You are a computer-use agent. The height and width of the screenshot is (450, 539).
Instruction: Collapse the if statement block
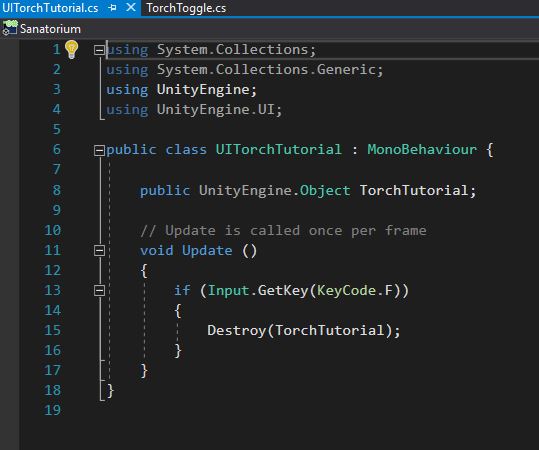point(99,290)
